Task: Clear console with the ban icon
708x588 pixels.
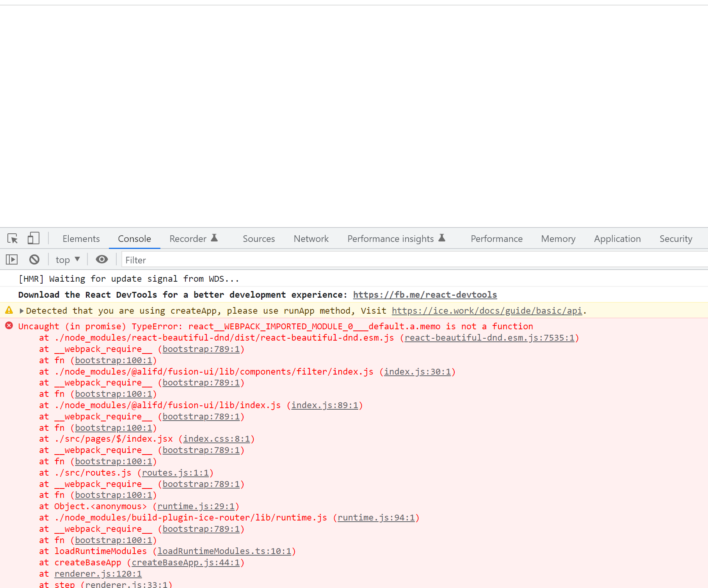Action: point(34,259)
